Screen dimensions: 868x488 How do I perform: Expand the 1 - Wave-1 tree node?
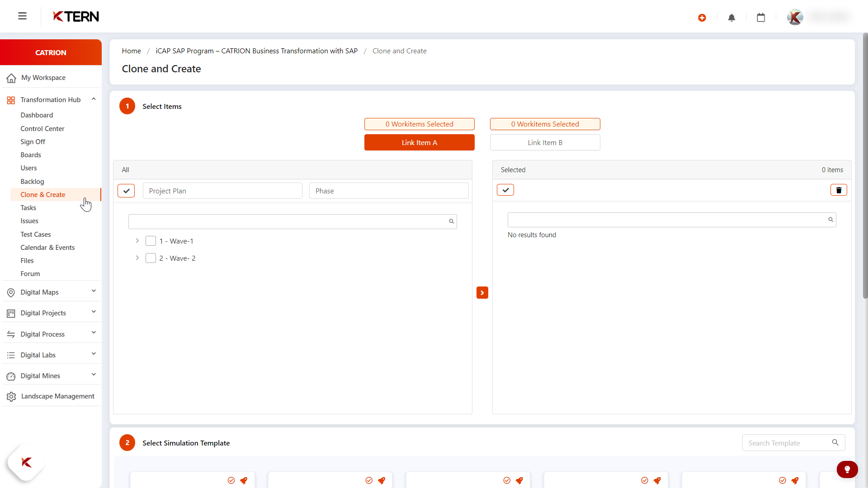click(137, 241)
